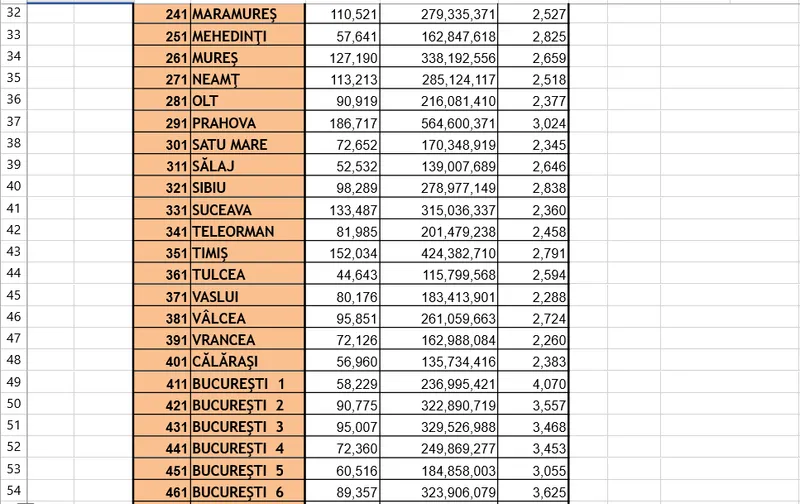Select code cell 281 beside OLT
800x504 pixels.
click(162, 101)
